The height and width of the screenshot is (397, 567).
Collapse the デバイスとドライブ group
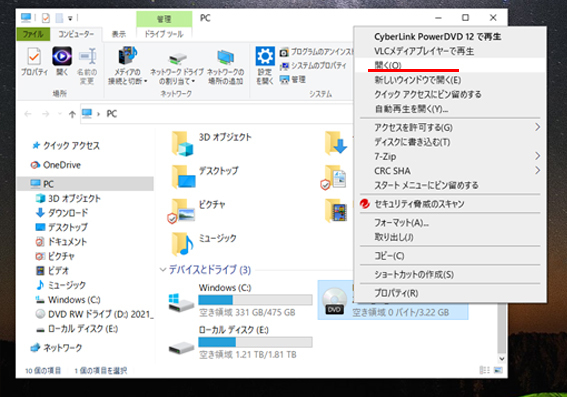[x=163, y=270]
